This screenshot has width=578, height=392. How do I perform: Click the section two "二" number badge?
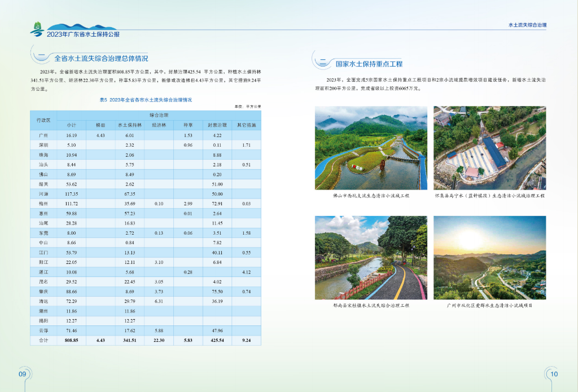click(323, 64)
